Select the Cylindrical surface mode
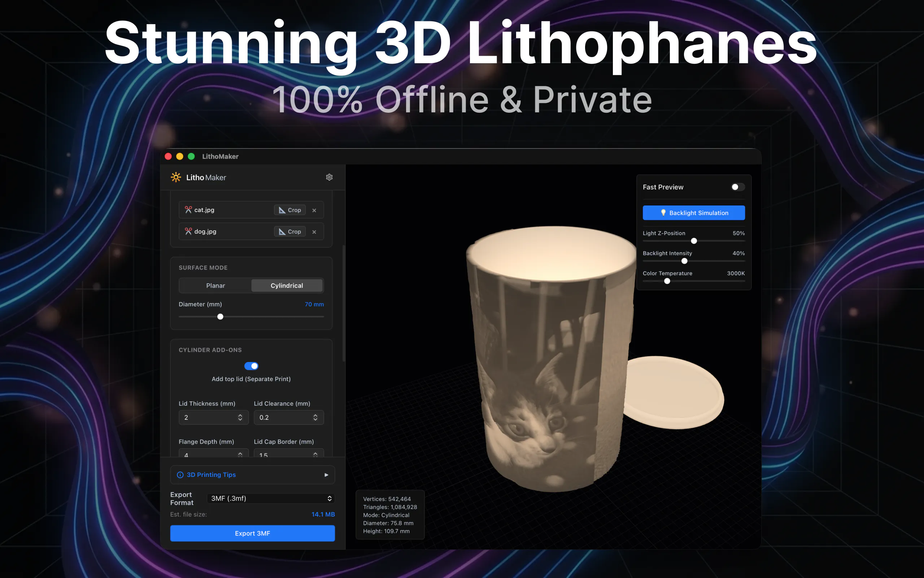 [287, 285]
